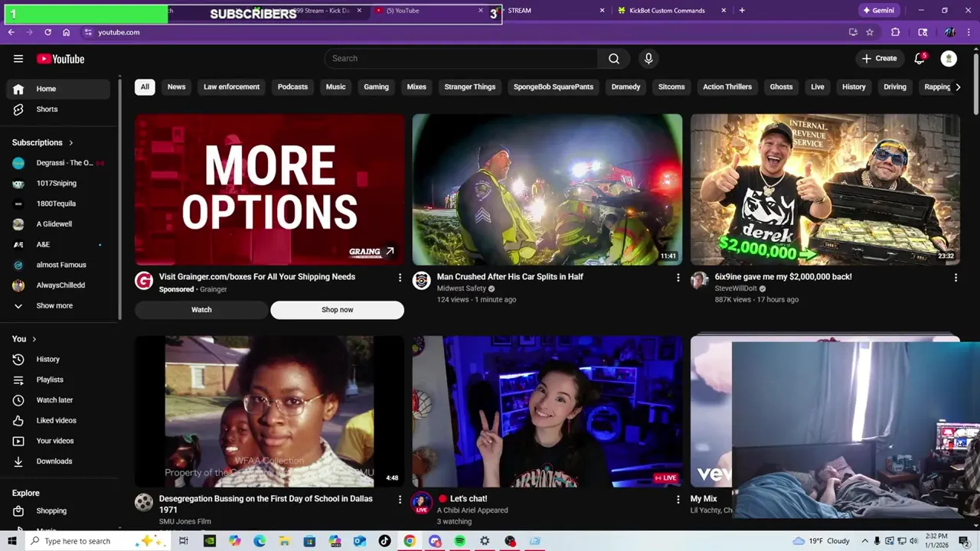Click the Gemini button

click(x=879, y=11)
